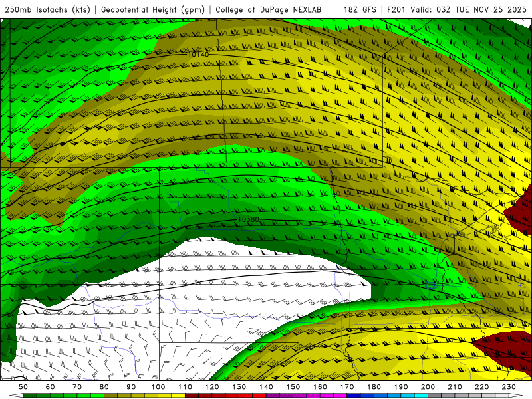
Task: Click the 100 value on the legend
Action: (x=158, y=387)
